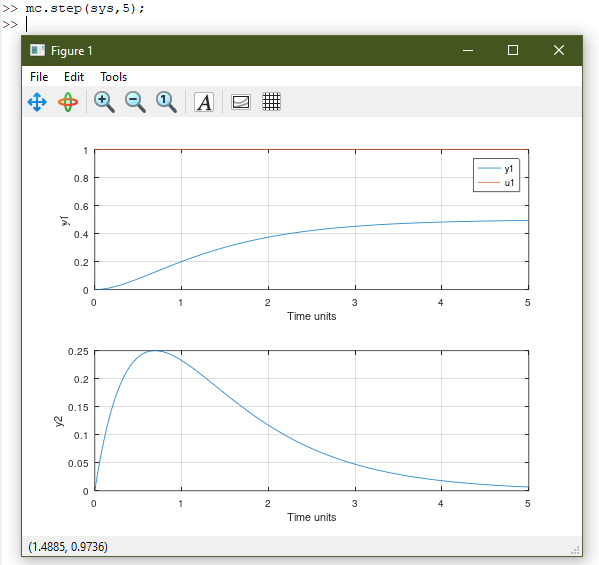Image resolution: width=599 pixels, height=565 pixels.
Task: Click the Figure 1 window icon
Action: pyautogui.click(x=37, y=50)
